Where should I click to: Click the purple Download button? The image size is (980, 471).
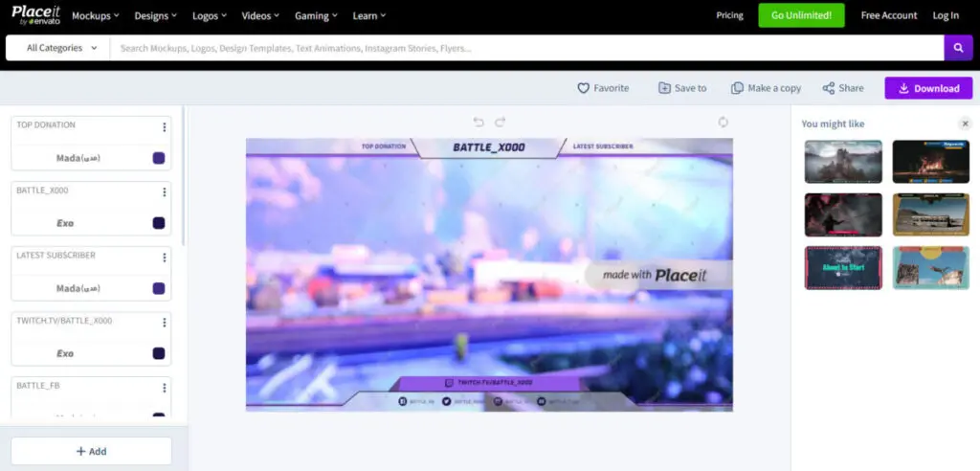coord(928,88)
